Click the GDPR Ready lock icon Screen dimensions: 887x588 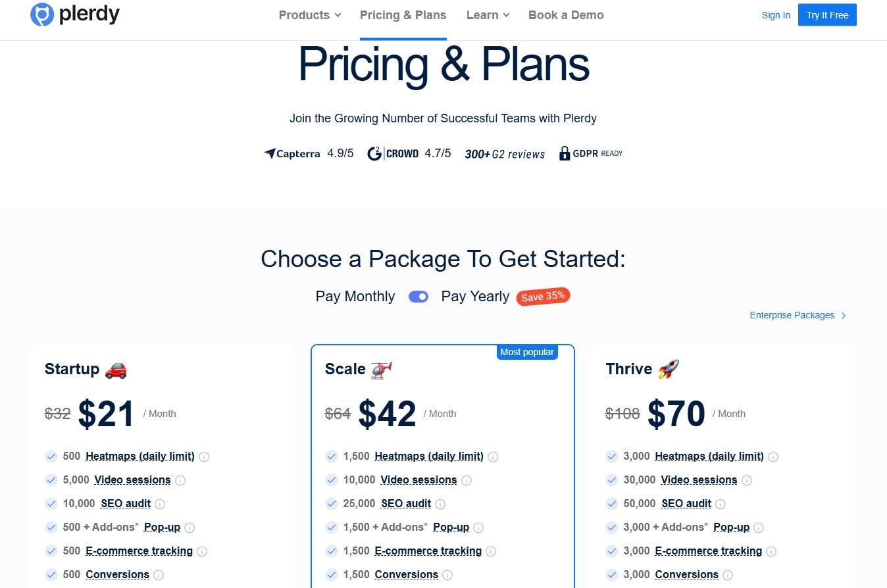(565, 153)
